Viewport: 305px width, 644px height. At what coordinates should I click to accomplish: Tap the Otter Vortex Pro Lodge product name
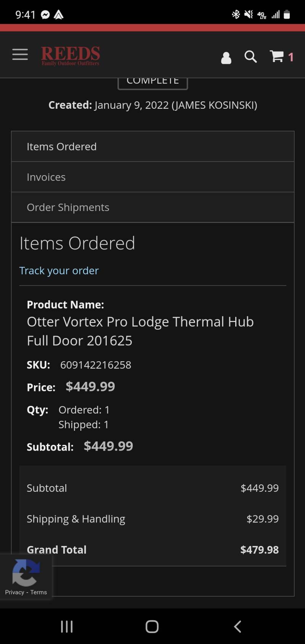(x=140, y=331)
